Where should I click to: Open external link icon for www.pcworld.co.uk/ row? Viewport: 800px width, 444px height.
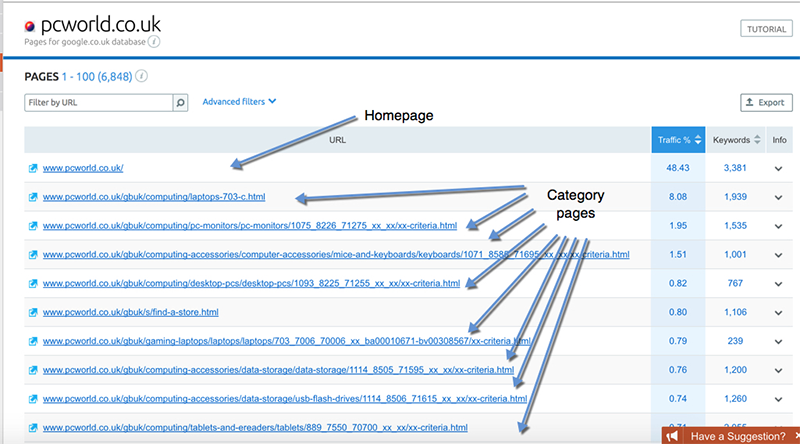point(33,168)
